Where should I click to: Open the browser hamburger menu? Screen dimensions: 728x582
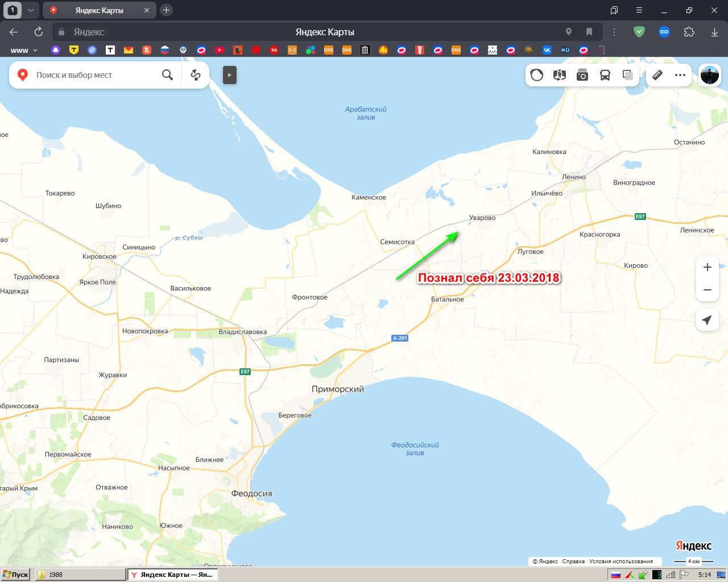pyautogui.click(x=639, y=10)
